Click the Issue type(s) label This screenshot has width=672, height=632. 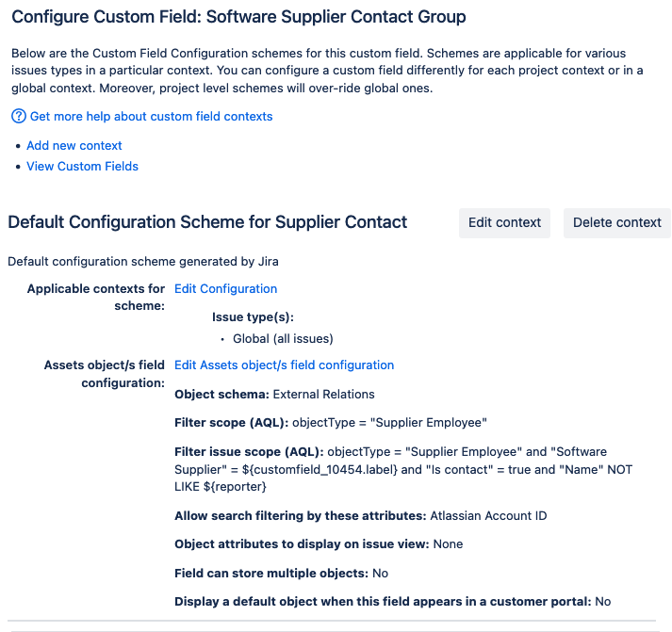[253, 317]
